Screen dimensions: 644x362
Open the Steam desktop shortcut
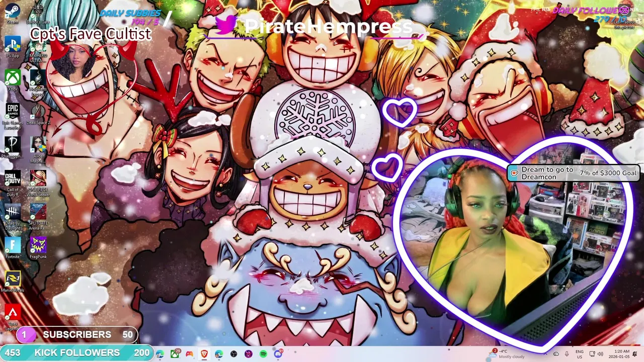click(13, 14)
